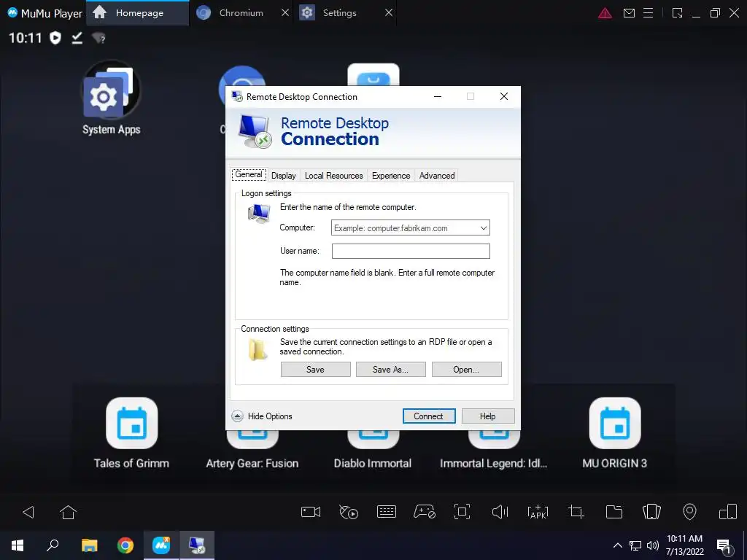
Task: Minimize the Remote Desktop Connection dialog
Action: tap(438, 97)
